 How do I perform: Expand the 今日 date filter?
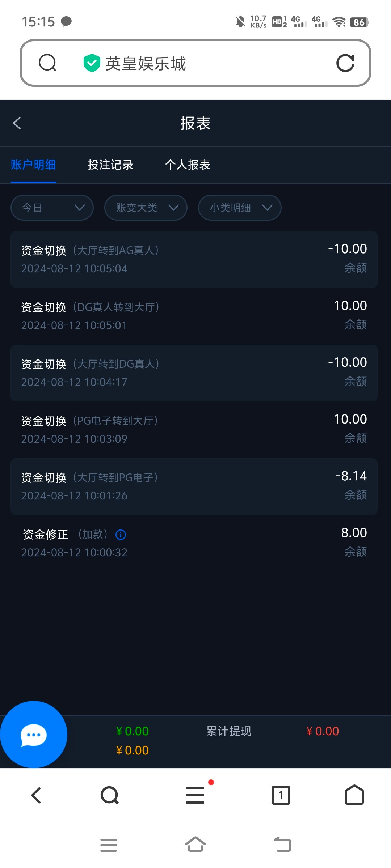click(x=52, y=208)
